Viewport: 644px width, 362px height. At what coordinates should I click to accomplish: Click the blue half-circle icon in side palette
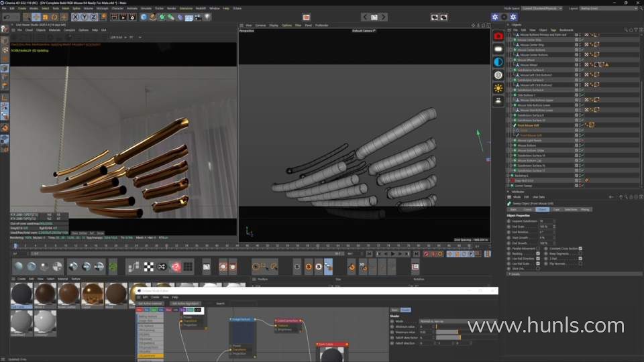click(x=498, y=62)
